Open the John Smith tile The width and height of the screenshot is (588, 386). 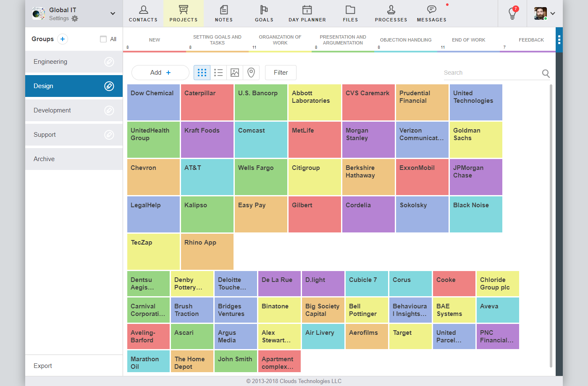coord(236,361)
